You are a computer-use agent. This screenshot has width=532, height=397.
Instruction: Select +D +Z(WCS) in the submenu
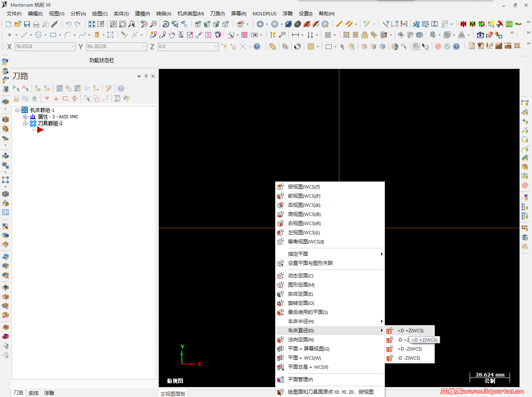tap(410, 331)
